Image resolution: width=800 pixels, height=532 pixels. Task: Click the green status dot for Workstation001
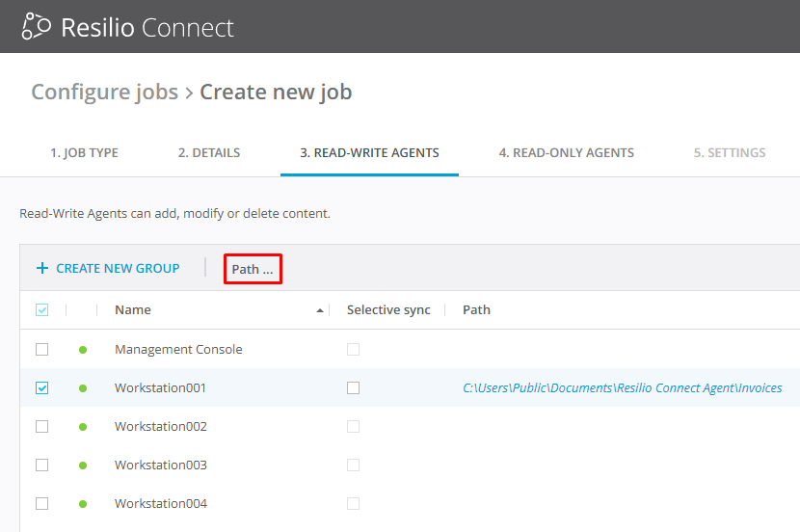83,388
